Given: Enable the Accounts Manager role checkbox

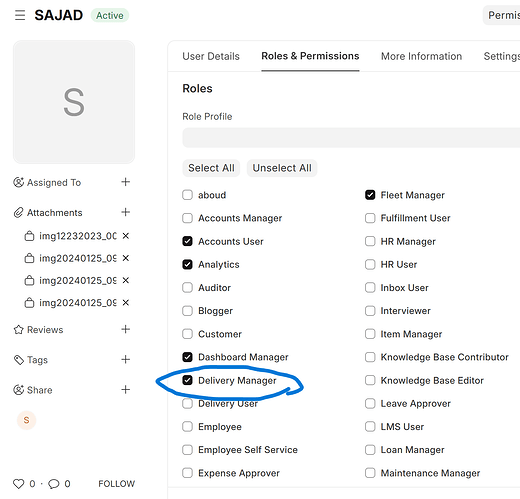Looking at the screenshot, I should click(187, 218).
